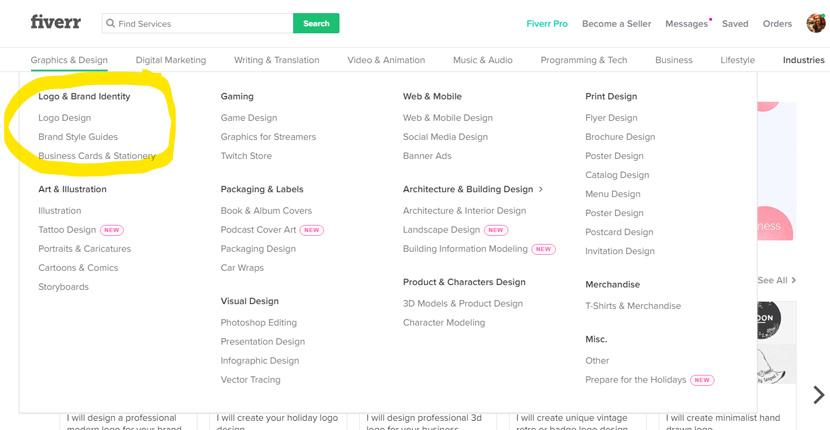830x430 pixels.
Task: Open Architecture & Interior Design
Action: (x=465, y=211)
